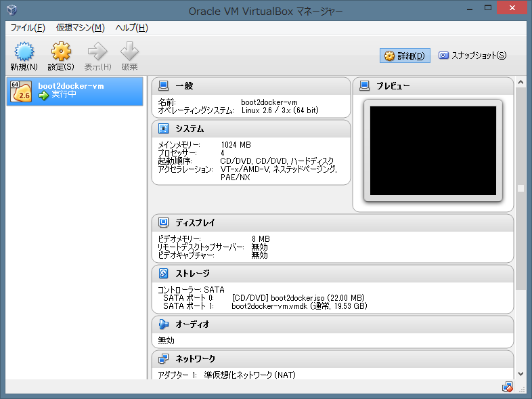Click the details pane vertical scrollbar thumb
This screenshot has height=399, width=532.
coord(520,188)
